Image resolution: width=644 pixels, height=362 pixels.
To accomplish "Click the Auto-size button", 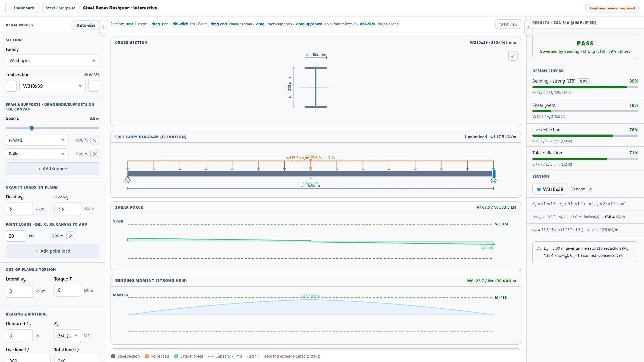I will [86, 25].
